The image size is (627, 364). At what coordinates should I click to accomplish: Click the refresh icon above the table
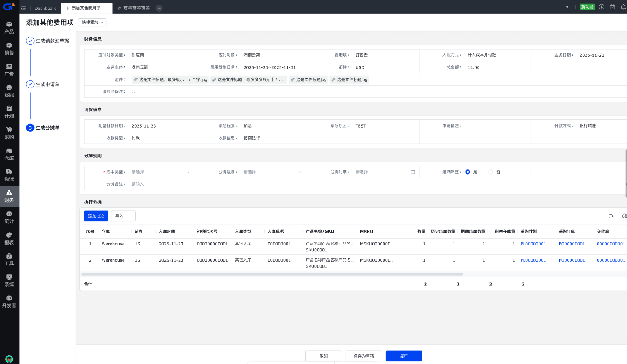point(611,216)
